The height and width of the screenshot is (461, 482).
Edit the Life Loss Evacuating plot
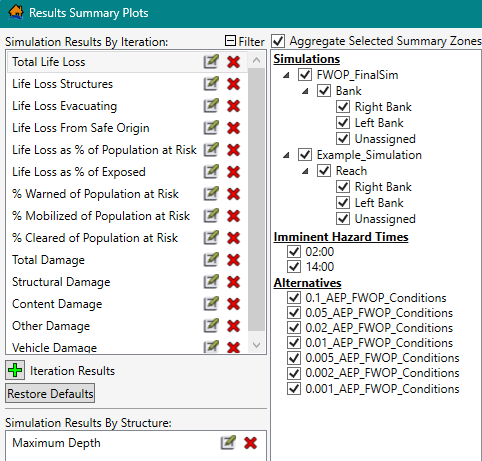211,106
